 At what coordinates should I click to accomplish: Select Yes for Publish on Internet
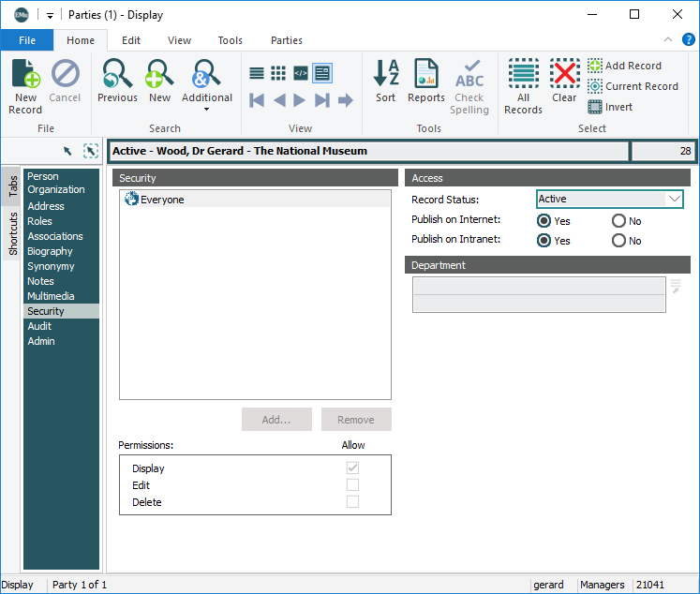tap(544, 221)
